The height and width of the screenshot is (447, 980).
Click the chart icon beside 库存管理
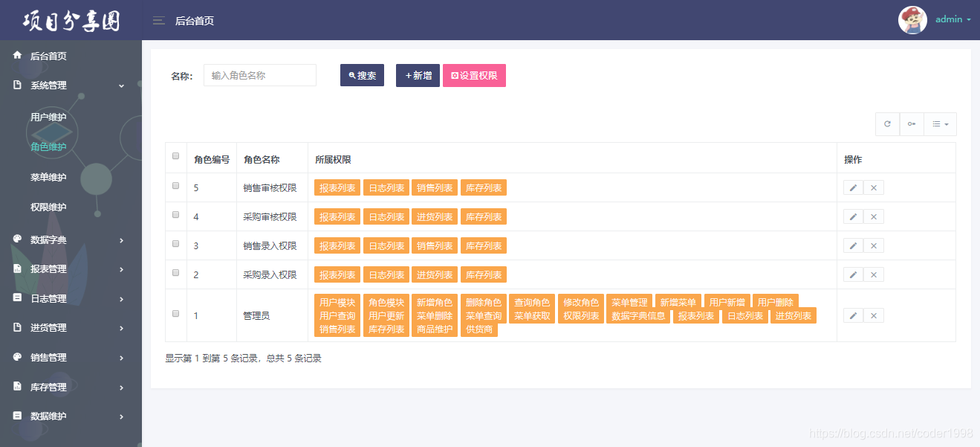click(17, 387)
